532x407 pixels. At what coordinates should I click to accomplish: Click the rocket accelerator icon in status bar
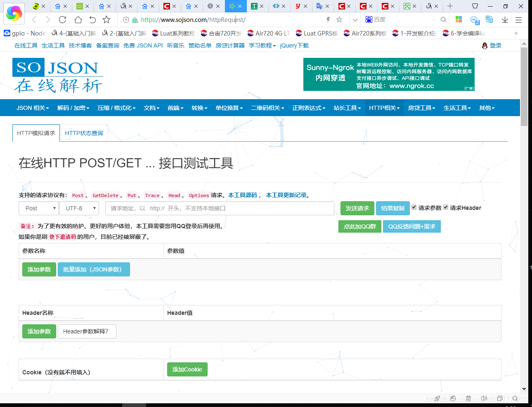click(438, 399)
